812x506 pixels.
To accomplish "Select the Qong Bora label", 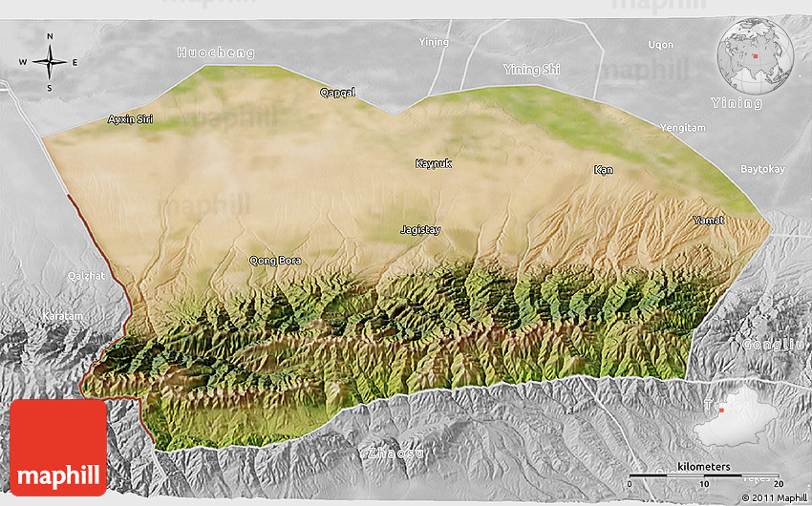I will click(x=275, y=260).
